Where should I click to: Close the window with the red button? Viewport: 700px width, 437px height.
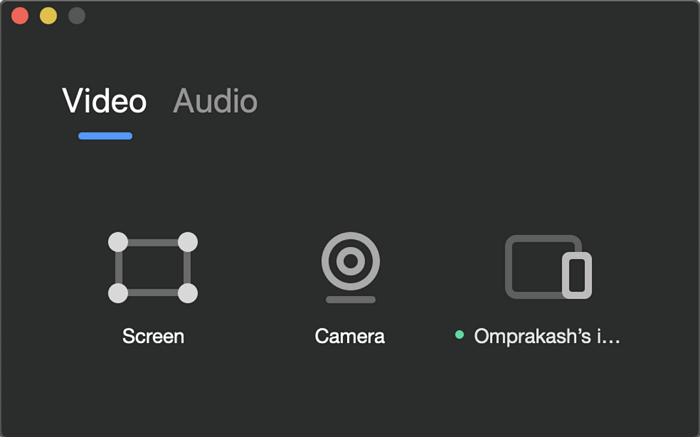coord(20,16)
